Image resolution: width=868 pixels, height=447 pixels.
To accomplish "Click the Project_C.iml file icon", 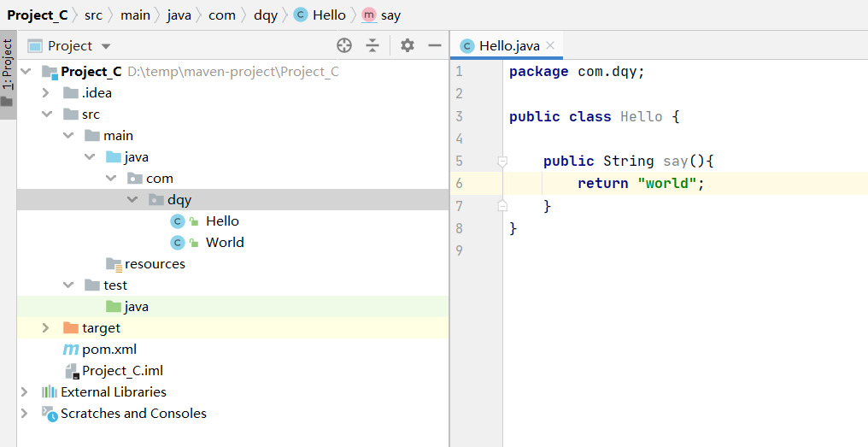I will coord(72,371).
